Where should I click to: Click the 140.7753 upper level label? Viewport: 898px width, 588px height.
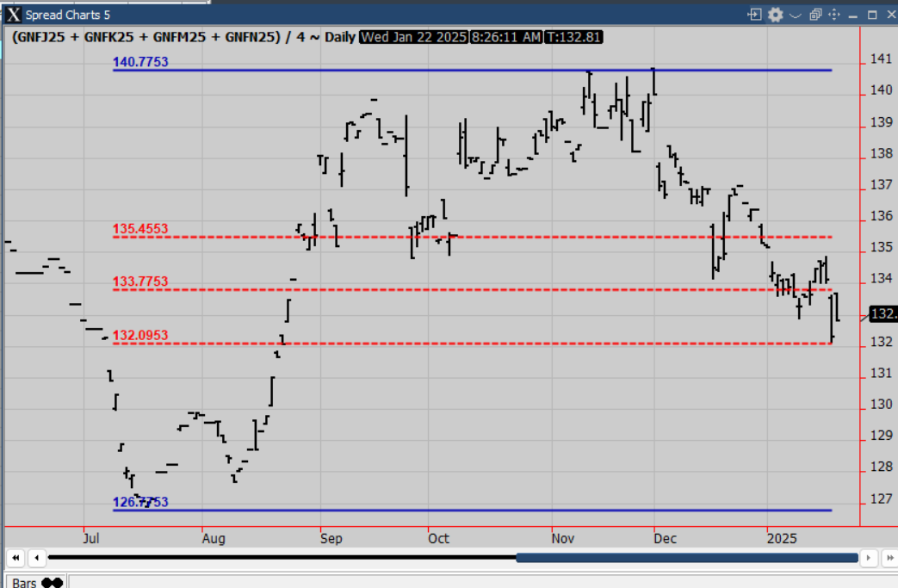[140, 62]
